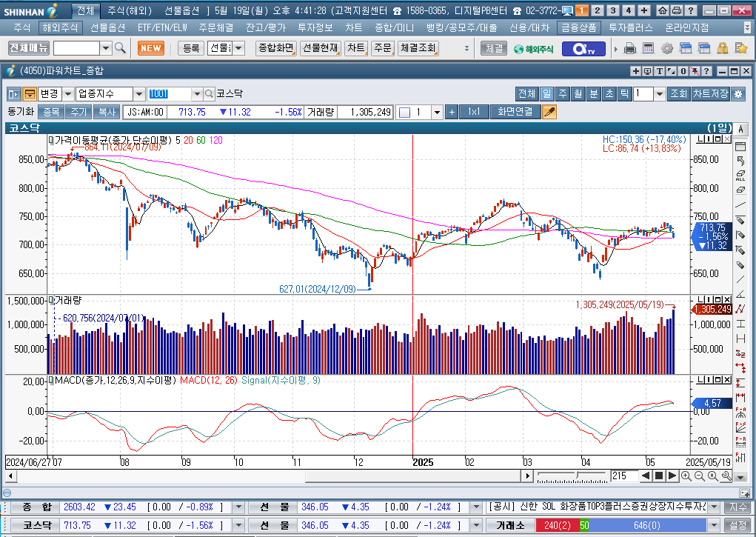Expand the 거래소 status bar dropdown
The image size is (756, 537).
714,525
